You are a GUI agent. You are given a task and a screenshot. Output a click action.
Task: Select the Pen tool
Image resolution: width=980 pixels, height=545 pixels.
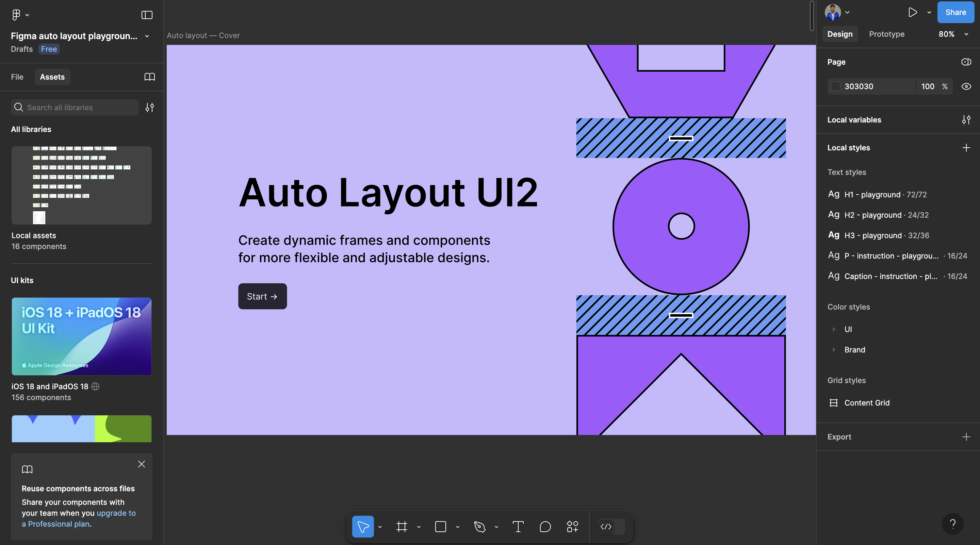point(479,527)
